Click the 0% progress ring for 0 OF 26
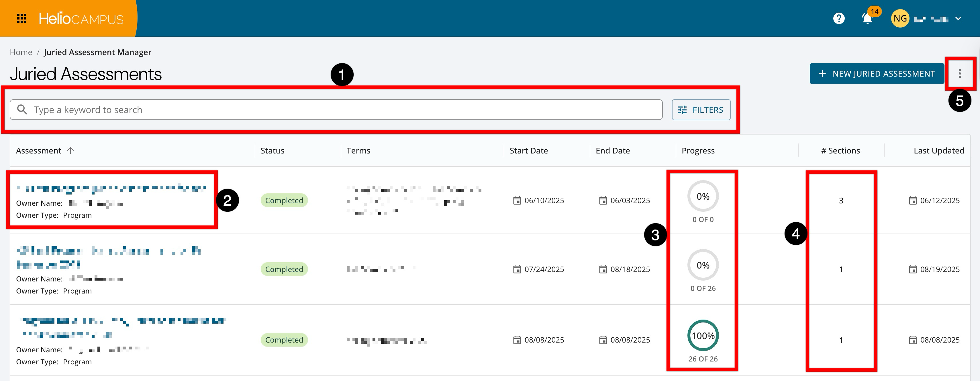Viewport: 980px width, 381px height. [x=703, y=265]
